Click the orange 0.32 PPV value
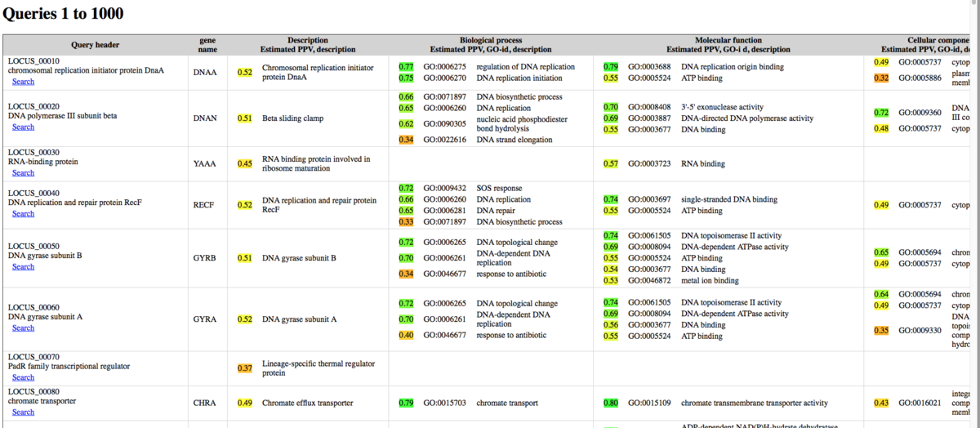Viewport: 980px width, 428px height. coord(881,78)
